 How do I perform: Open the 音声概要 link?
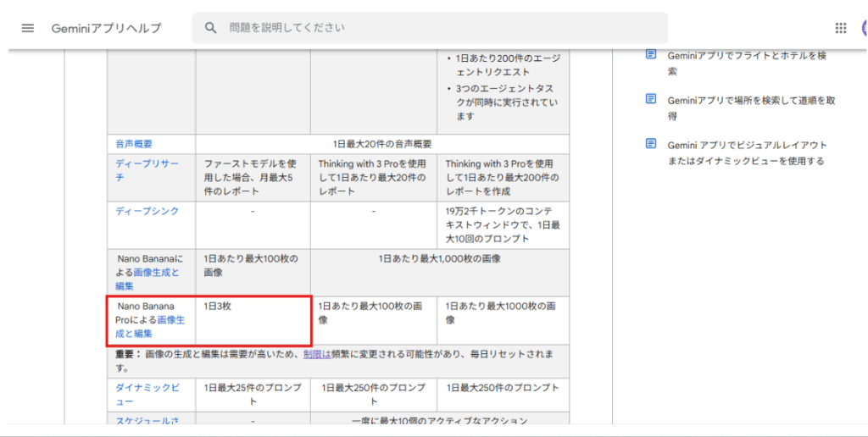coord(135,144)
